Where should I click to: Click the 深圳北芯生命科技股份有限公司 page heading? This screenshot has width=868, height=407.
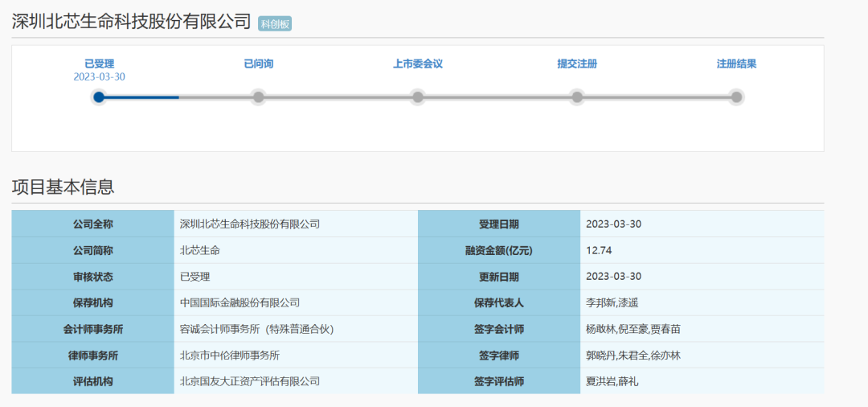point(131,22)
